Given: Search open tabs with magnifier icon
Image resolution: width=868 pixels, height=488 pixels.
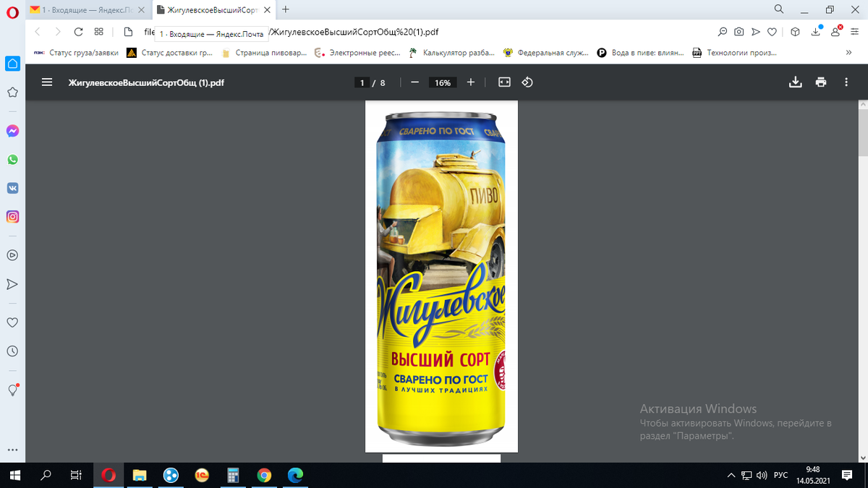Looking at the screenshot, I should coord(779,9).
